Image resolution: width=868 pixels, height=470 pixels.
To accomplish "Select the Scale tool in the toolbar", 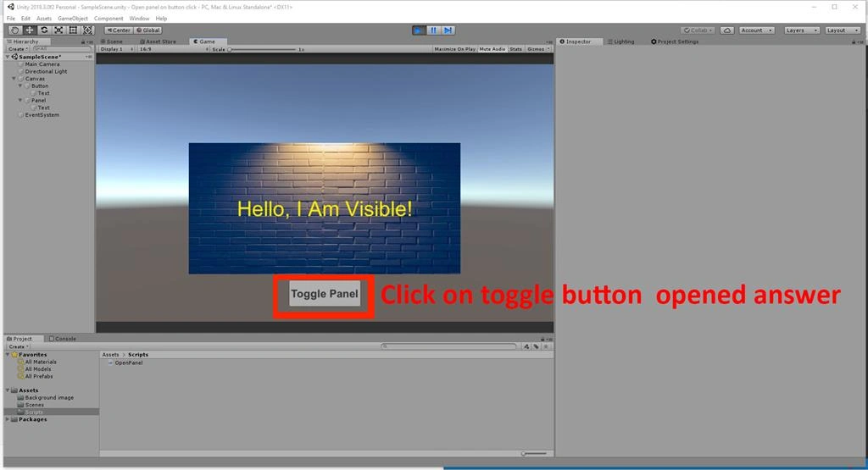I will (x=58, y=30).
